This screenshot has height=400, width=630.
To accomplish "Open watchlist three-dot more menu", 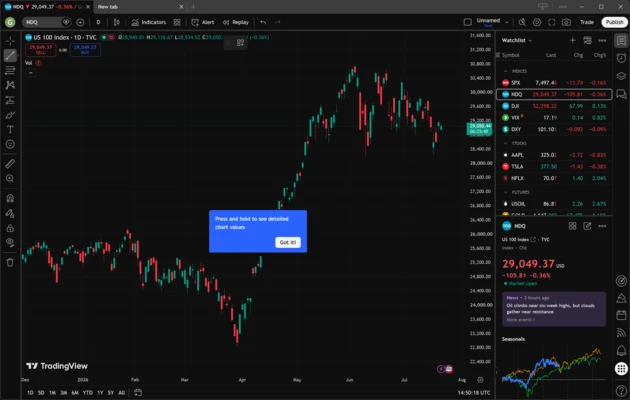I will pyautogui.click(x=602, y=40).
